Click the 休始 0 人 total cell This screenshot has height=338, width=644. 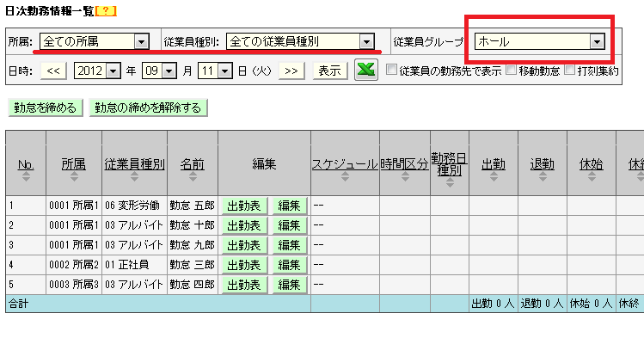[591, 304]
